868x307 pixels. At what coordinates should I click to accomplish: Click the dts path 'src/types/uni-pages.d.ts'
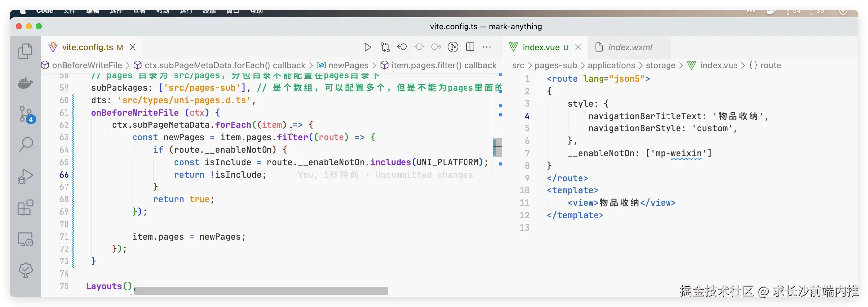(x=185, y=100)
